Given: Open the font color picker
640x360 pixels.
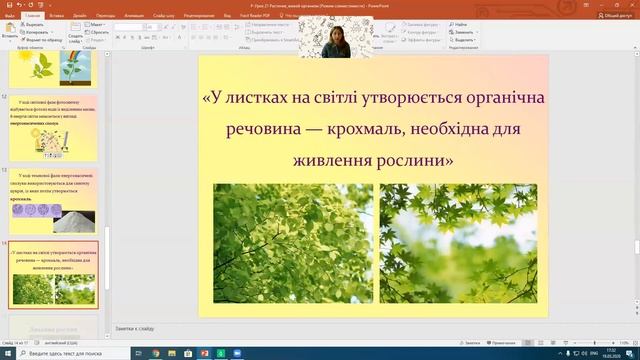Looking at the screenshot, I should [x=180, y=38].
